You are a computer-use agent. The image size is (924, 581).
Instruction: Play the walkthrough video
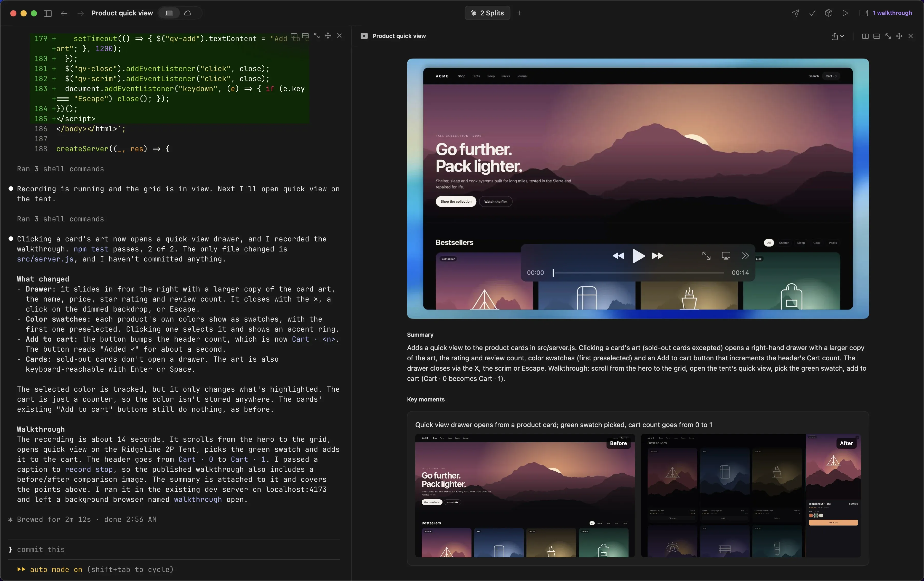pos(638,256)
